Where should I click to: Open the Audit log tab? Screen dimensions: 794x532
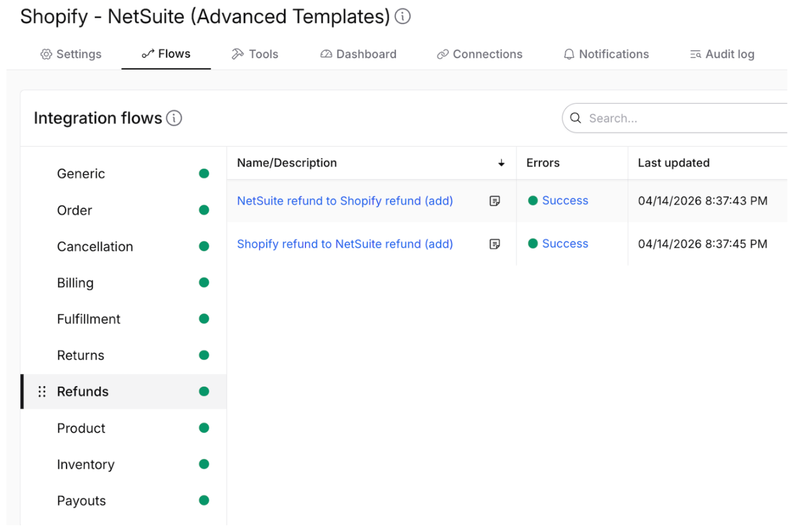click(722, 54)
